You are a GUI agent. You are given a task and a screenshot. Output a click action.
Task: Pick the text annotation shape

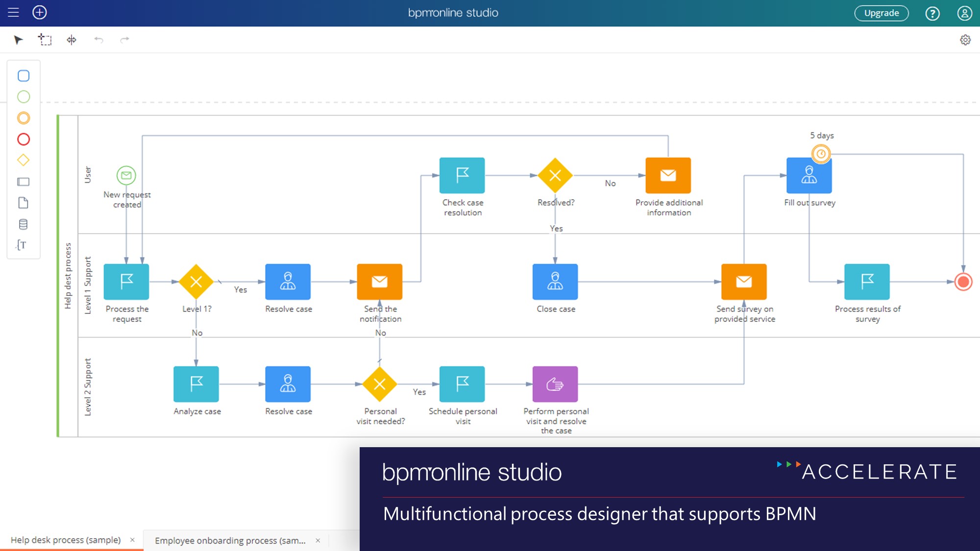pyautogui.click(x=22, y=245)
